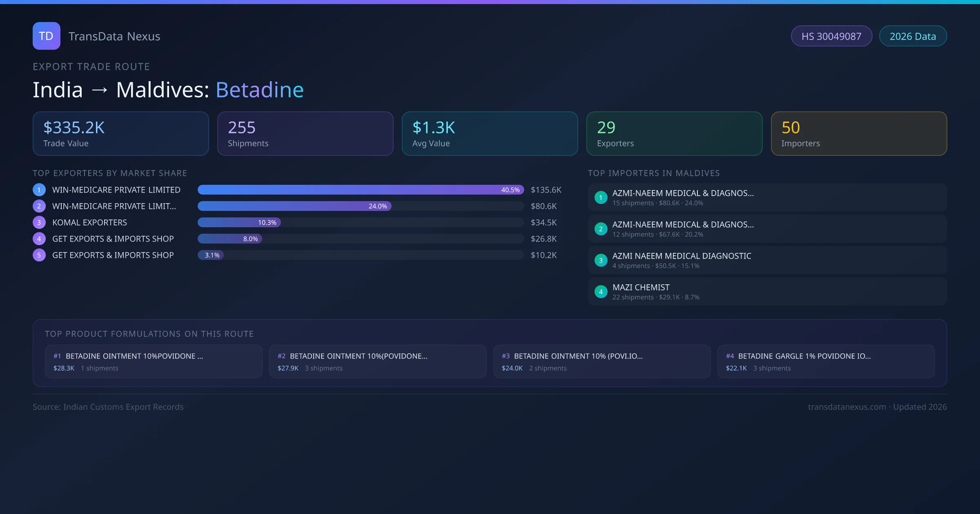
Task: Click green rank 1 importer badge
Action: click(x=601, y=197)
